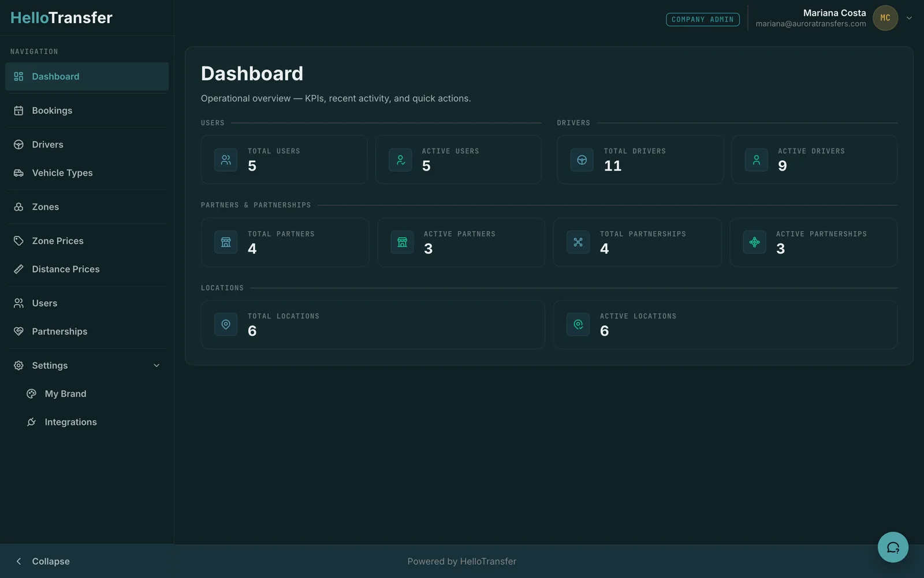Click the Partnerships handshake heart icon
This screenshot has height=578, width=924.
click(x=18, y=332)
